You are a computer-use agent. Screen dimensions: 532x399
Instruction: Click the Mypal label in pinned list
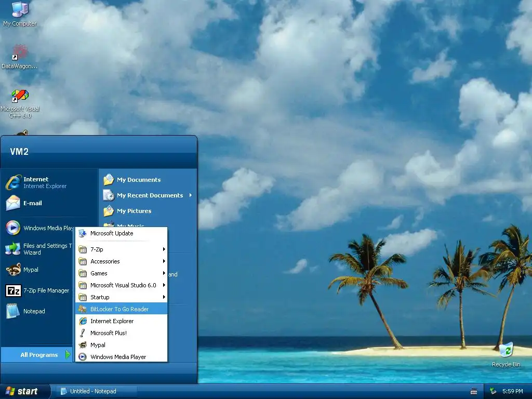click(x=31, y=270)
